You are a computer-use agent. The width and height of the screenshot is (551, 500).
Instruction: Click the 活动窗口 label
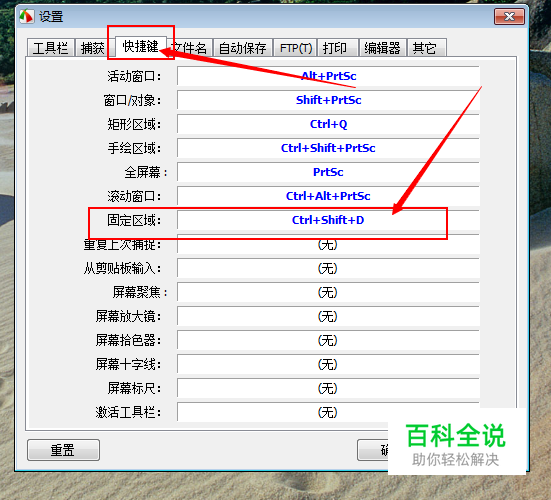[134, 76]
